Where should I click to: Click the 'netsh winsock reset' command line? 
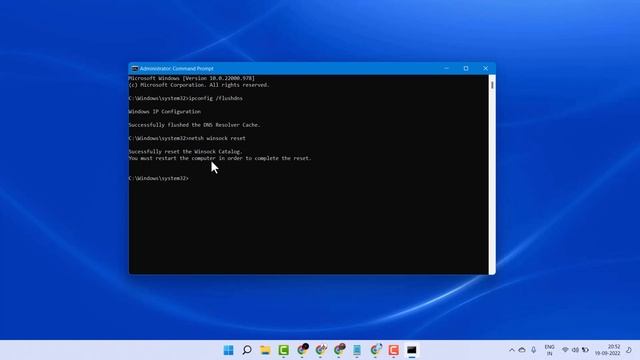point(187,138)
